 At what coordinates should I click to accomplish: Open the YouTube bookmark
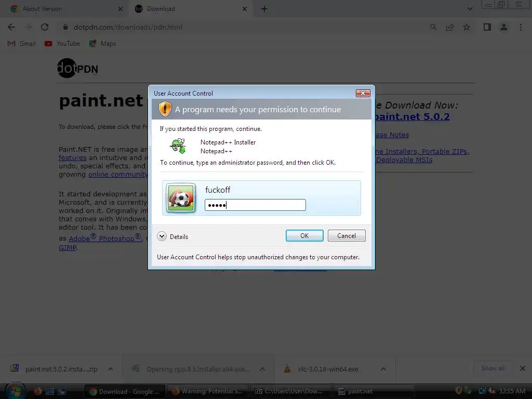tap(62, 44)
